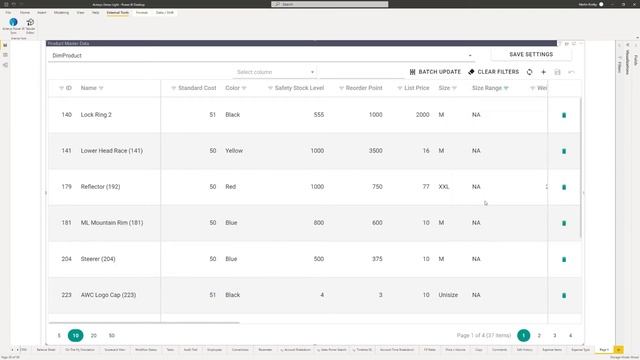Expand the Fields pane

click(635, 60)
